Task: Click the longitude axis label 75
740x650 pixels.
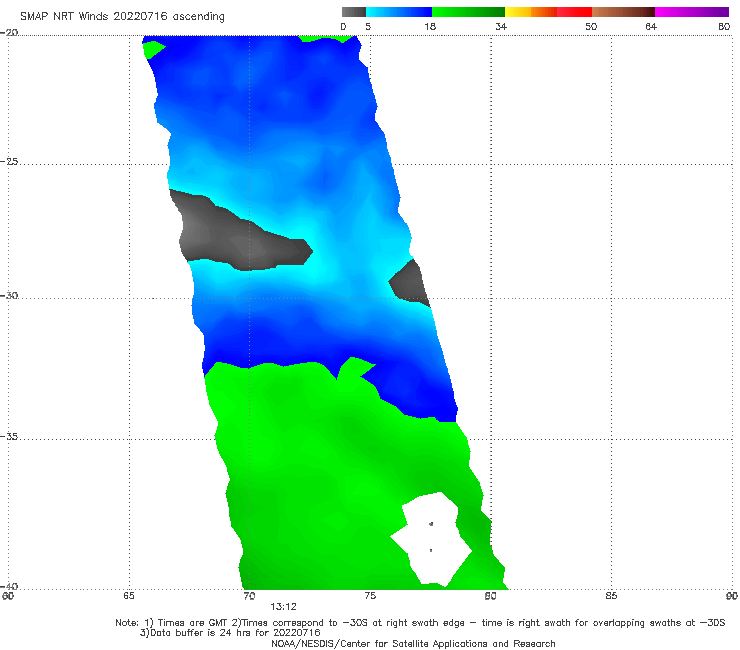Action: point(370,596)
